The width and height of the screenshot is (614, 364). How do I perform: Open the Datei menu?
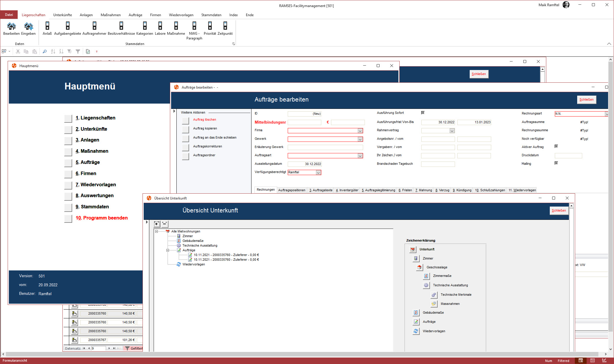click(9, 15)
